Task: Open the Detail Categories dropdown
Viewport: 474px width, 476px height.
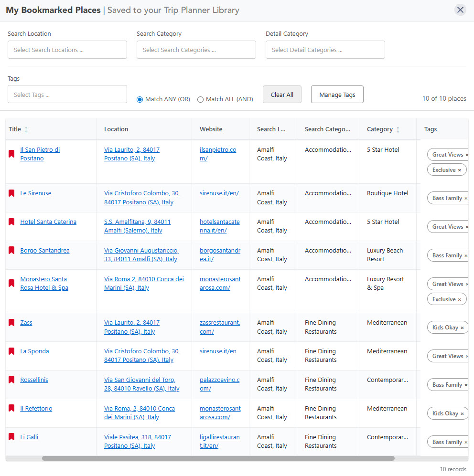Action: (x=325, y=50)
